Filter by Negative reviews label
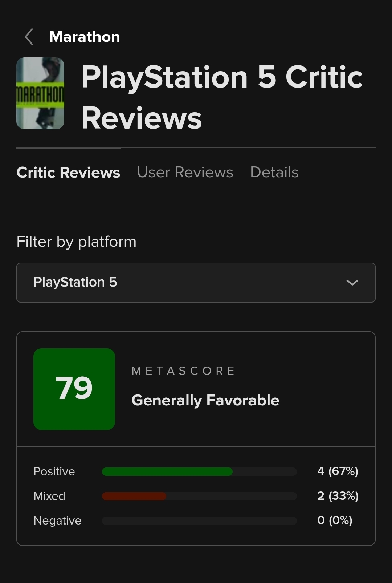This screenshot has height=583, width=392. [x=57, y=521]
